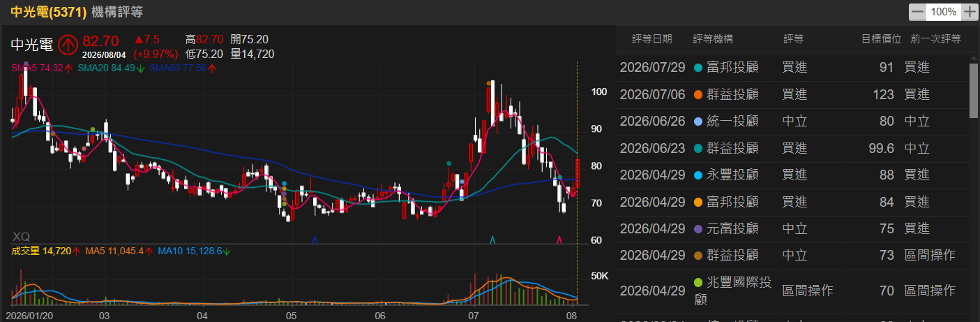Select the 2026/06/23 date cell
Screen dimensions: 980x322
point(652,148)
